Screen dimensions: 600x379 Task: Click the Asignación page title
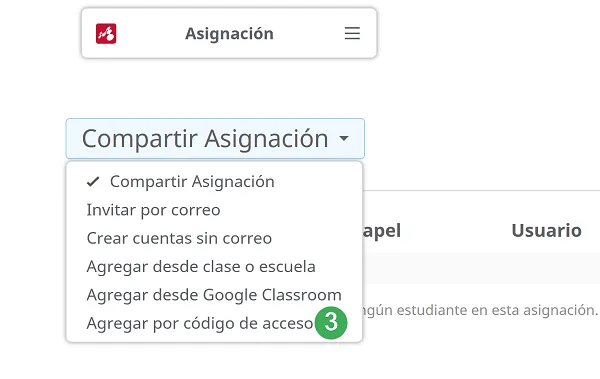[x=229, y=34]
